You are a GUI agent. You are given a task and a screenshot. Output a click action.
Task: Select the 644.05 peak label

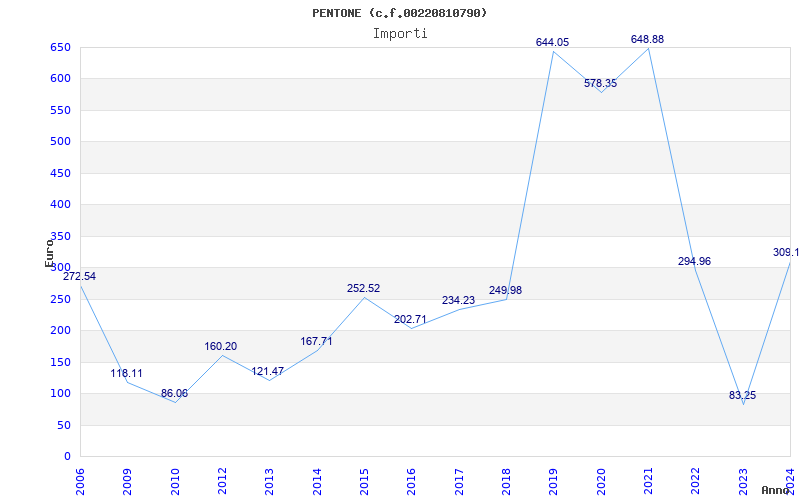coord(553,42)
